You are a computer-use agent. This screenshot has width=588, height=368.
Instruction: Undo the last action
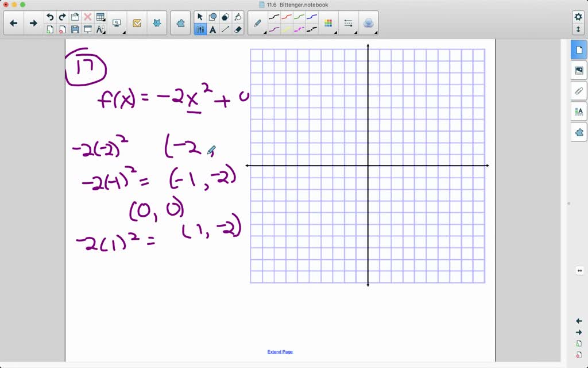pos(50,17)
